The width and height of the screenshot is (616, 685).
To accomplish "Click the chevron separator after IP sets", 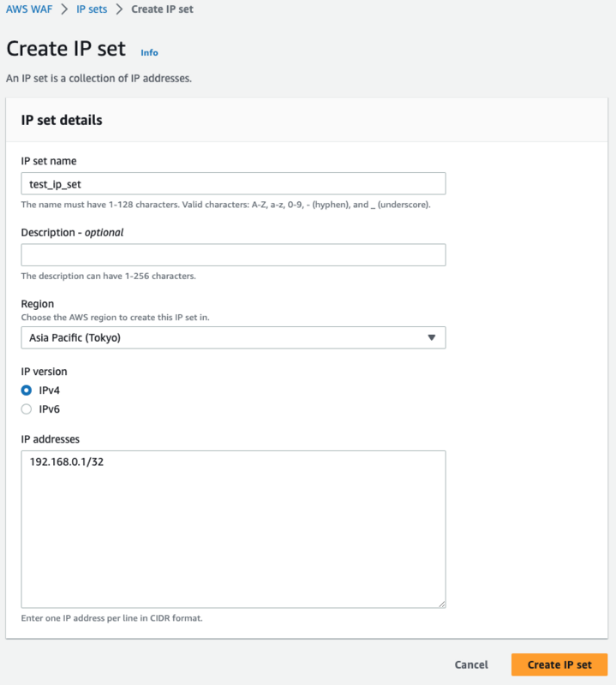I will tap(119, 9).
